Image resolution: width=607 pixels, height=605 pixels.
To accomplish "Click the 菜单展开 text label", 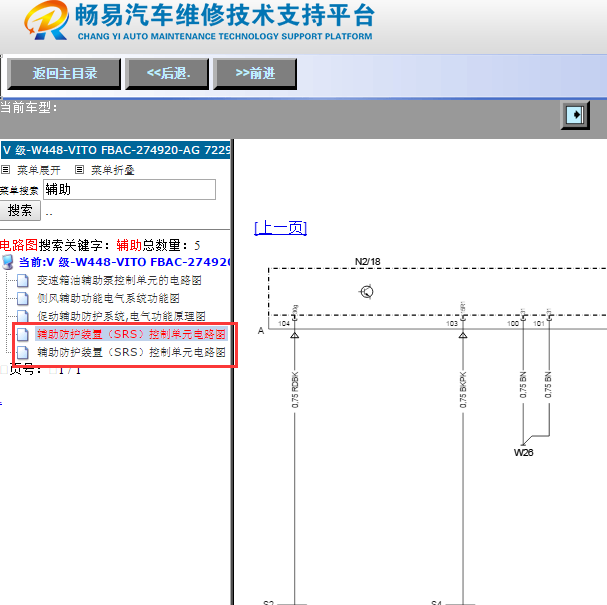I will [39, 170].
